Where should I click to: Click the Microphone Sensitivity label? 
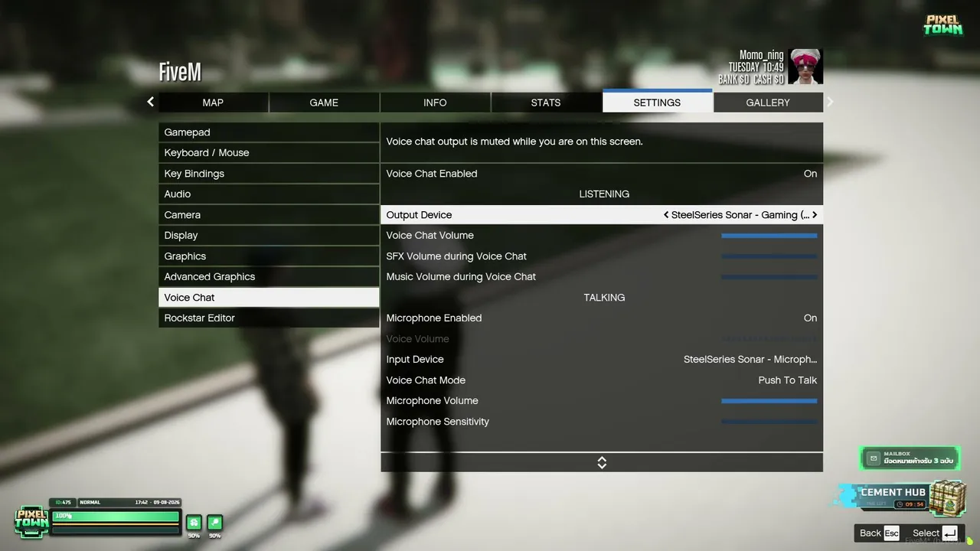[x=437, y=422]
